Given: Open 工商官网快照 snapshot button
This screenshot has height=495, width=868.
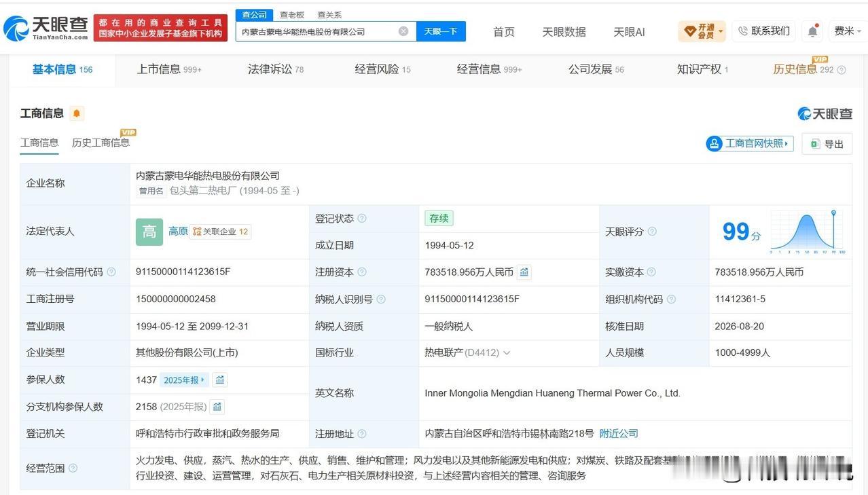Looking at the screenshot, I should pos(750,144).
